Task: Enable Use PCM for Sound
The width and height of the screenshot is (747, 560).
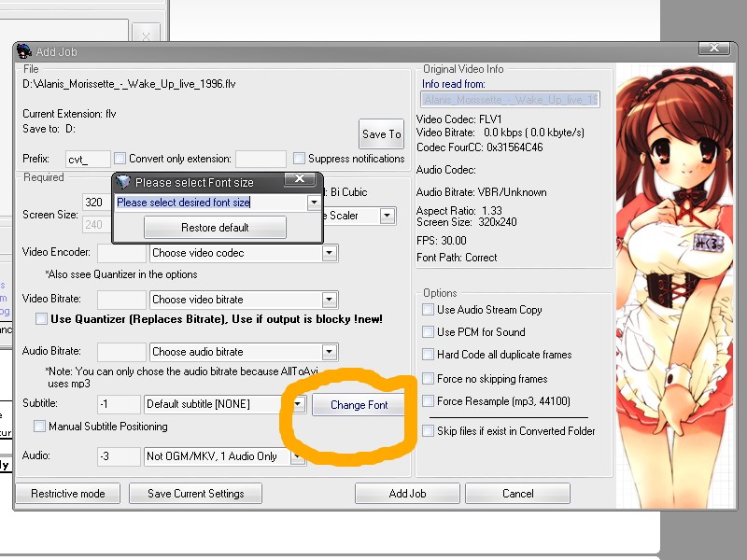Action: tap(428, 332)
